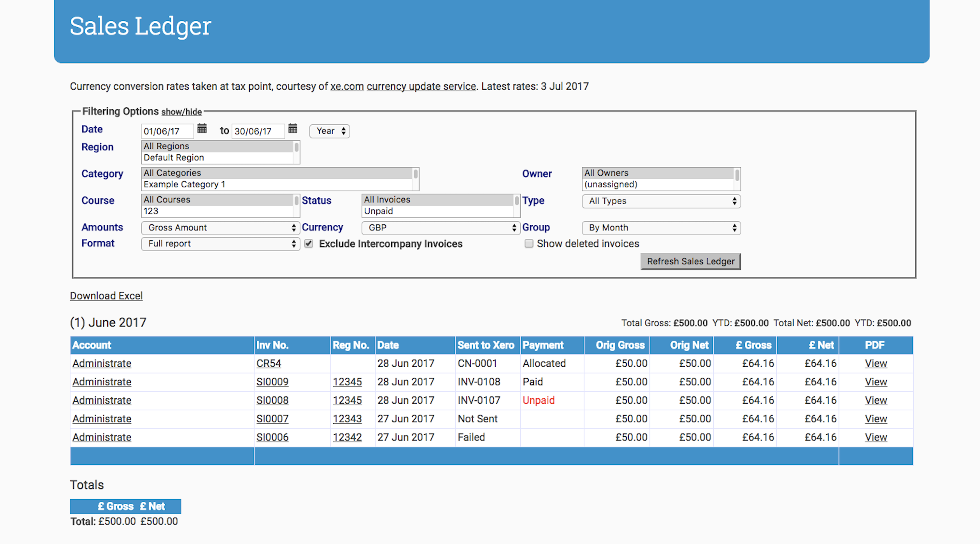The height and width of the screenshot is (544, 980).
Task: Toggle Exclude Intercompany Invoices checkbox
Action: pos(308,244)
